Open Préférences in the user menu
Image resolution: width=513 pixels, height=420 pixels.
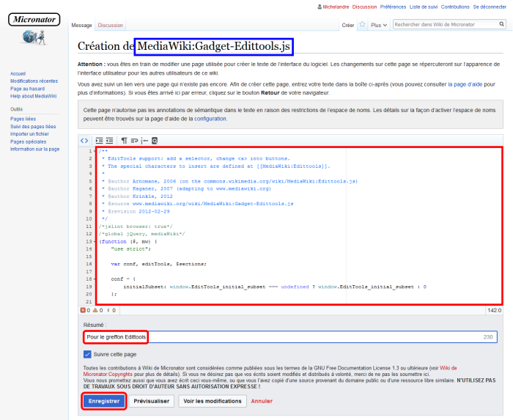point(393,7)
